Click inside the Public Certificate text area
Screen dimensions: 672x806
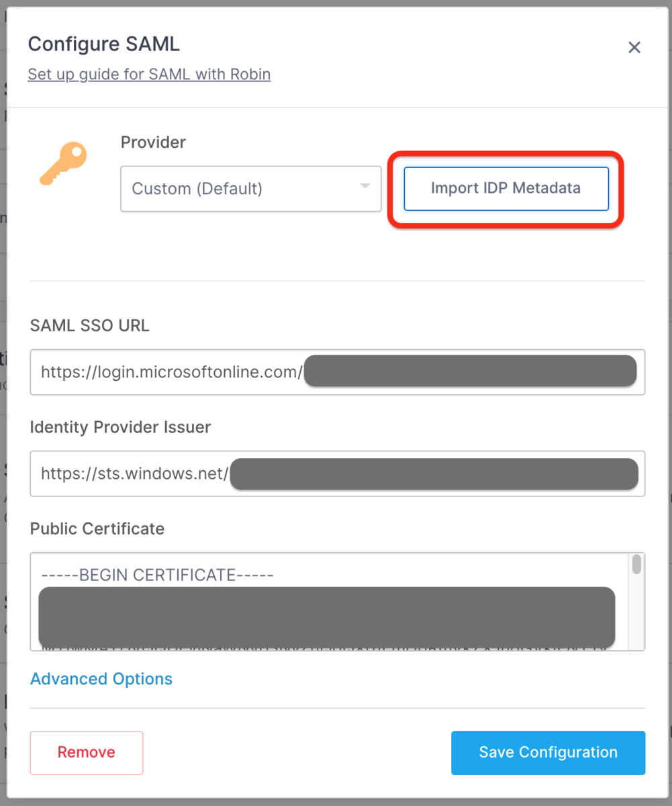click(329, 602)
